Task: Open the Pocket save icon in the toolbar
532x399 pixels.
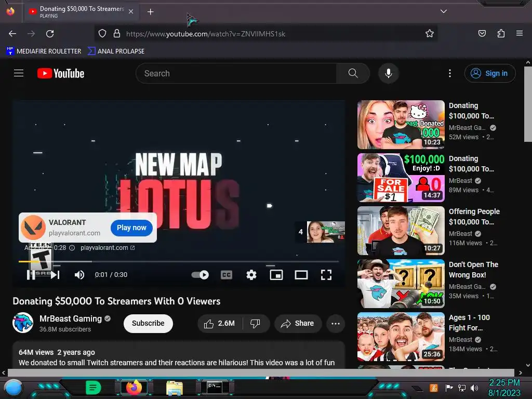Action: point(482,34)
